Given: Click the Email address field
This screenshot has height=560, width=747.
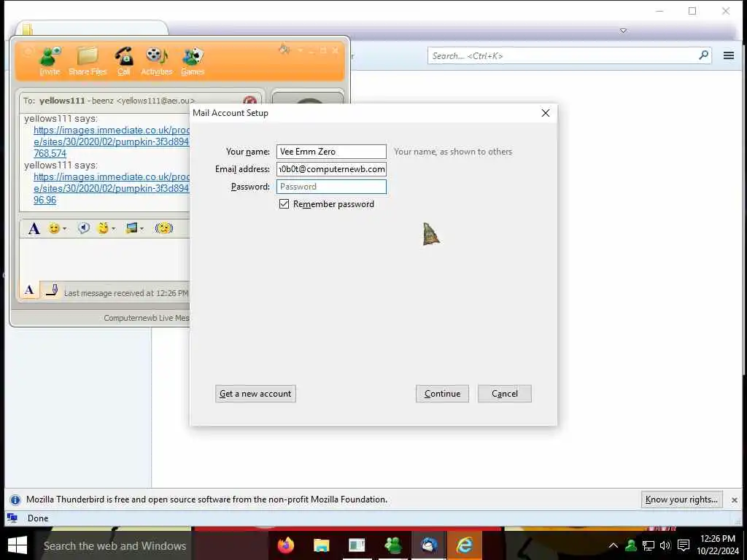Looking at the screenshot, I should tap(331, 169).
